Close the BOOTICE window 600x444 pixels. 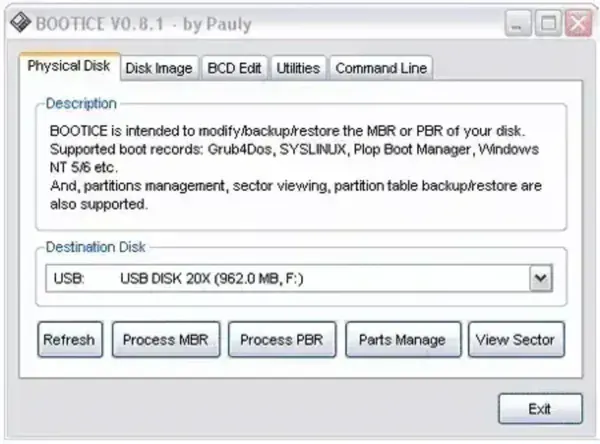577,24
